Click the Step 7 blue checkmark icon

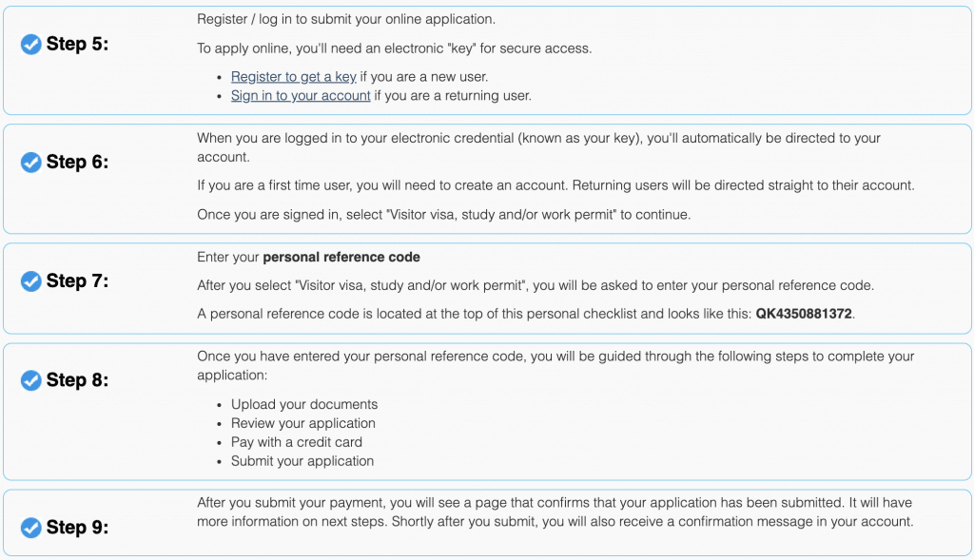pos(31,281)
